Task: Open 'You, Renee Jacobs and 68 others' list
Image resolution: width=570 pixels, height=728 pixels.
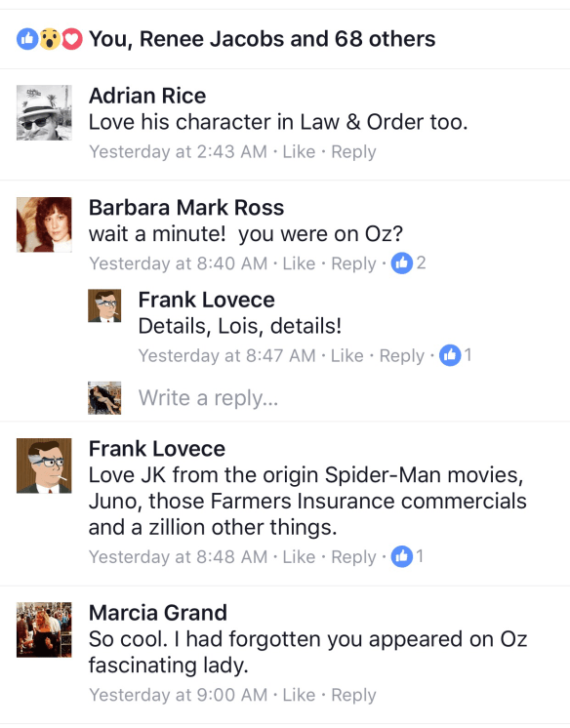Action: tap(262, 39)
